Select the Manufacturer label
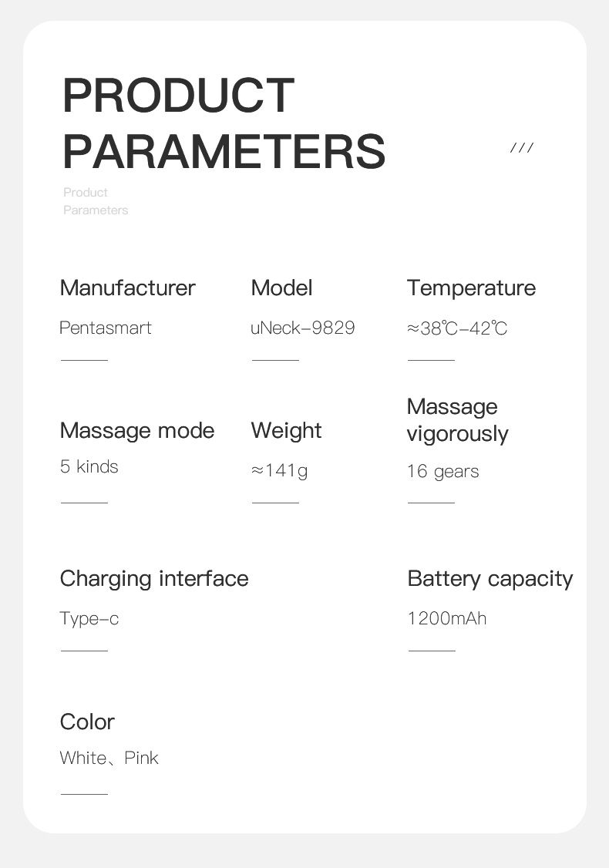The height and width of the screenshot is (868, 609). tap(127, 288)
